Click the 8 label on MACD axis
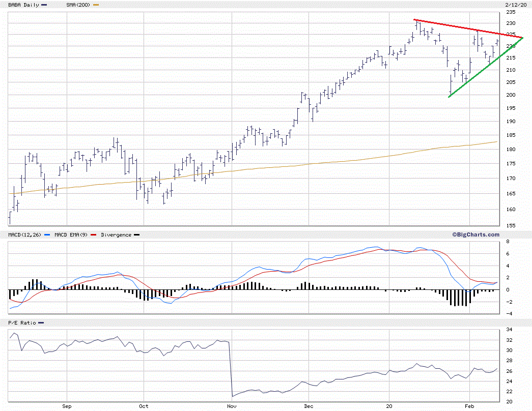The height and width of the screenshot is (411, 532). (508, 242)
